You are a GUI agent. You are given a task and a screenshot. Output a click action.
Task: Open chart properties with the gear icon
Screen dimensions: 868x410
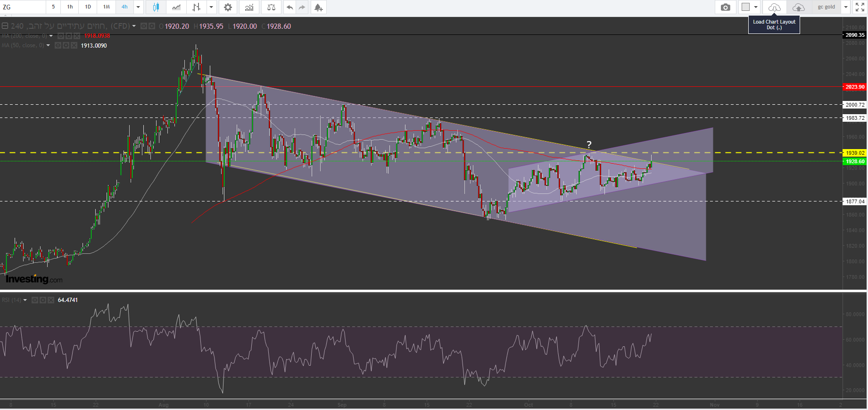228,7
